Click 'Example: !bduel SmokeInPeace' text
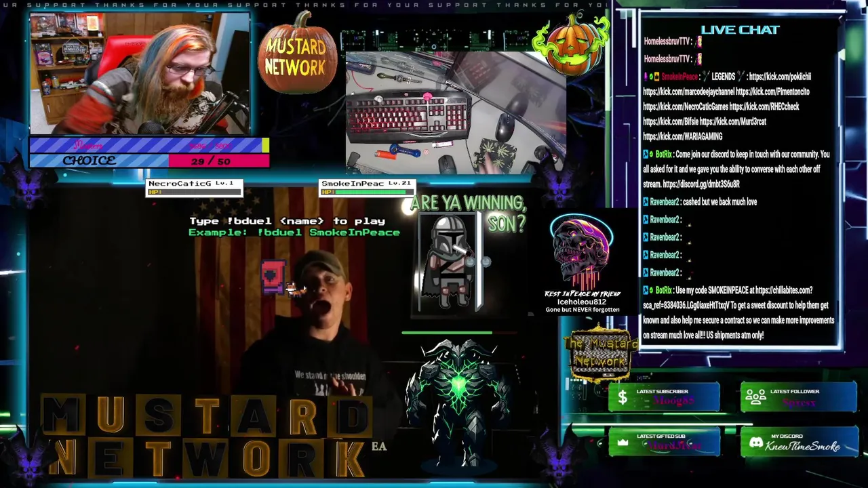Screen dimensions: 868x488 pos(294,232)
